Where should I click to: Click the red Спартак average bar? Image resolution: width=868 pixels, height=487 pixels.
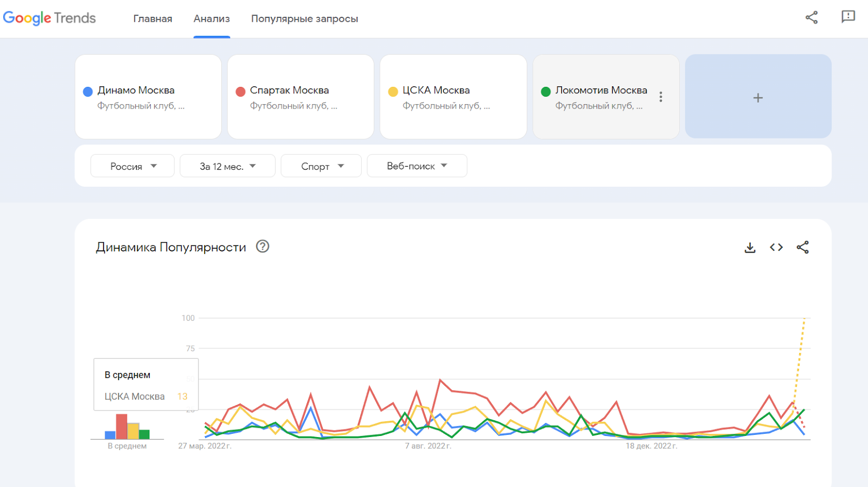[x=122, y=426]
